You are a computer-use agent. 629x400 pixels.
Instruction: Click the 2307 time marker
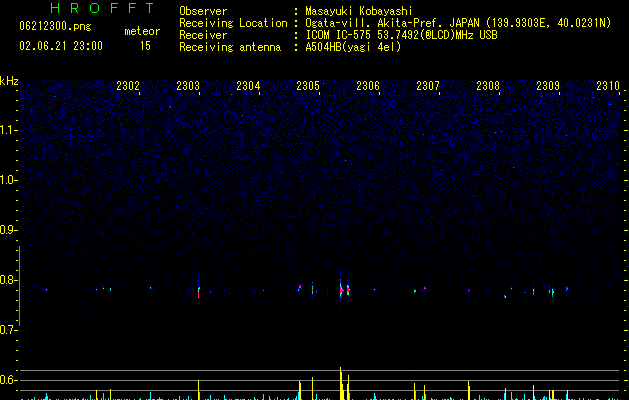coord(428,86)
